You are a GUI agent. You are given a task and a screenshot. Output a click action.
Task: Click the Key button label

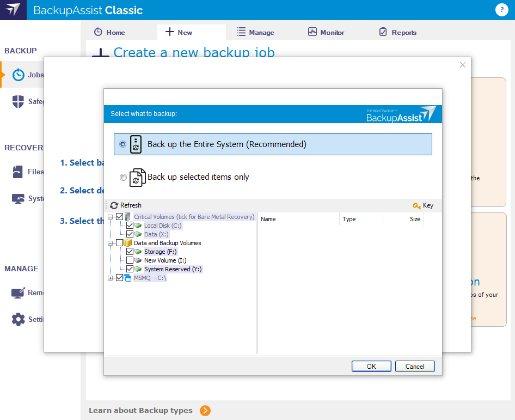pyautogui.click(x=428, y=205)
